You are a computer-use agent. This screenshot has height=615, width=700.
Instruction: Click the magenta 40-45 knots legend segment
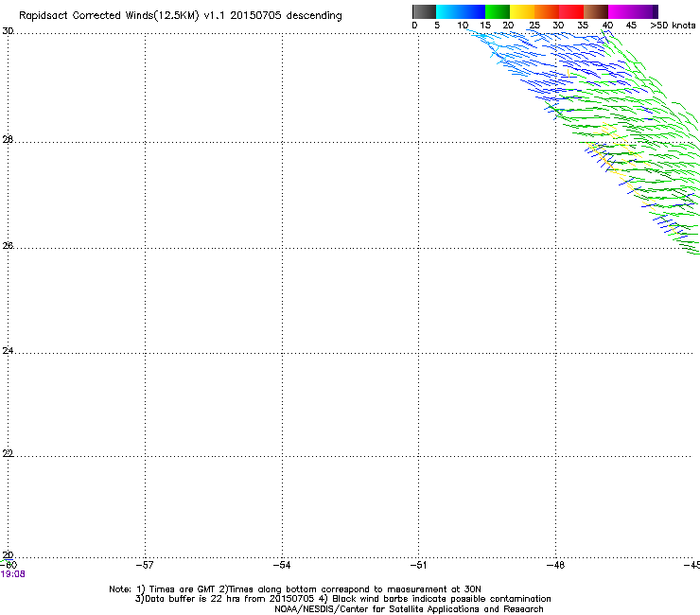[621, 11]
